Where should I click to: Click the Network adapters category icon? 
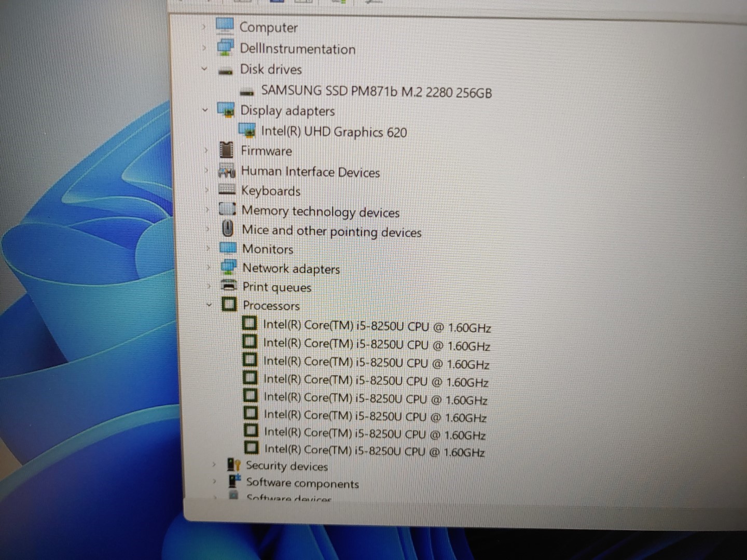[x=229, y=267]
